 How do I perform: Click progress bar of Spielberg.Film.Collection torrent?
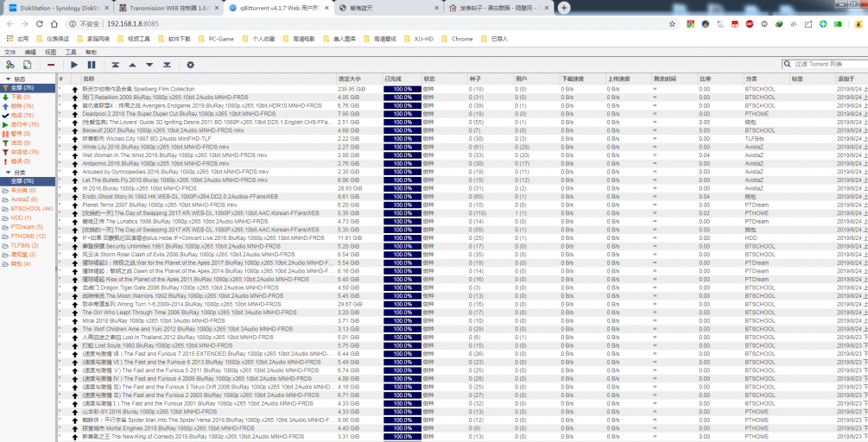click(x=402, y=89)
